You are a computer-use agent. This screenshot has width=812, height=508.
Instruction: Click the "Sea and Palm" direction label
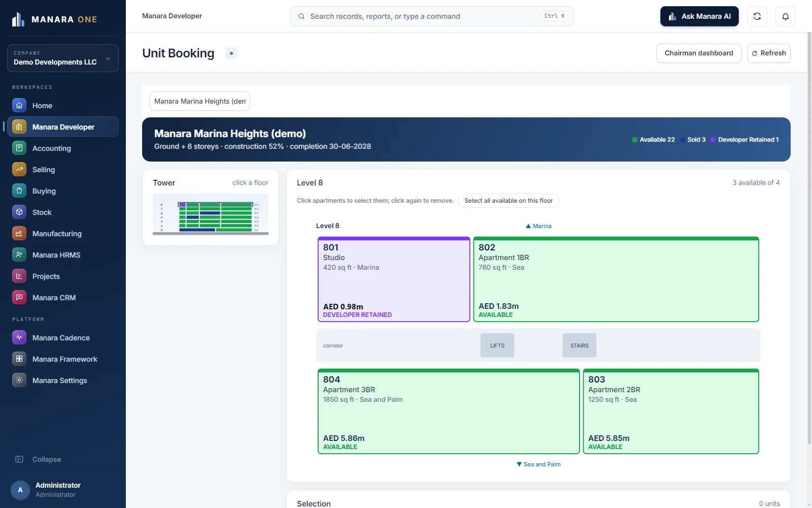point(538,464)
